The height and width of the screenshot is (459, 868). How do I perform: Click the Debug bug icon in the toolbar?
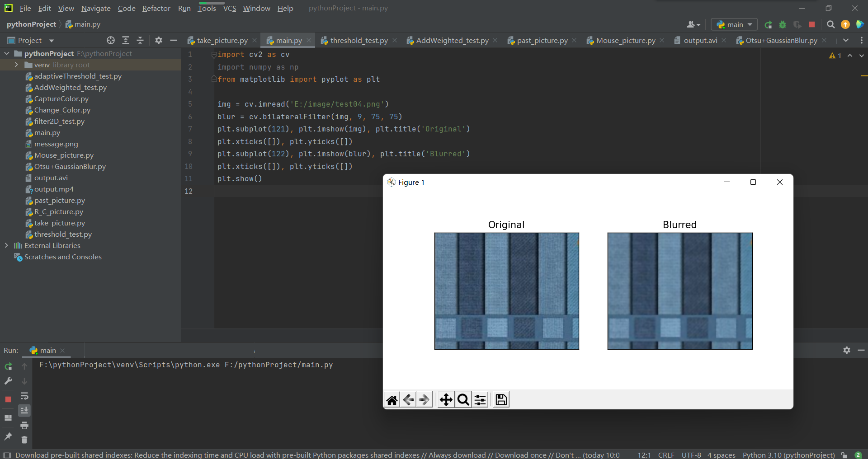click(x=783, y=24)
